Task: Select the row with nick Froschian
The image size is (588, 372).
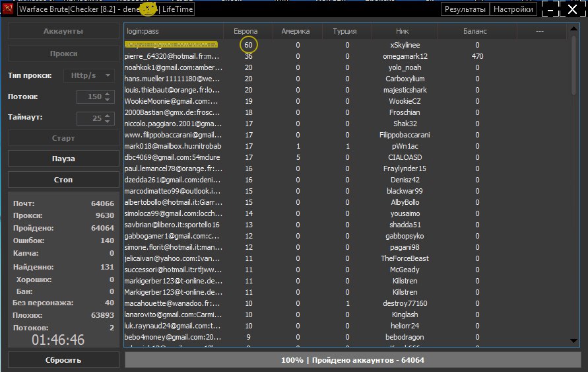Action: [345, 112]
